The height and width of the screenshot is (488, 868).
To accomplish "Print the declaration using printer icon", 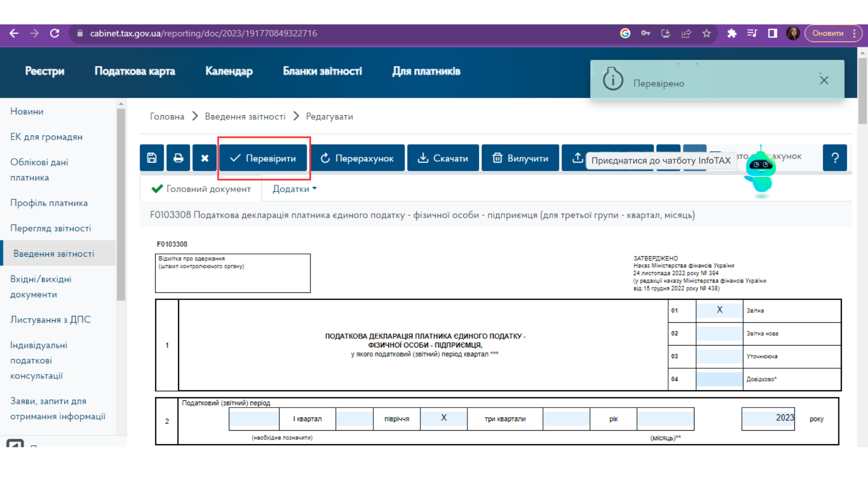I will pyautogui.click(x=178, y=158).
